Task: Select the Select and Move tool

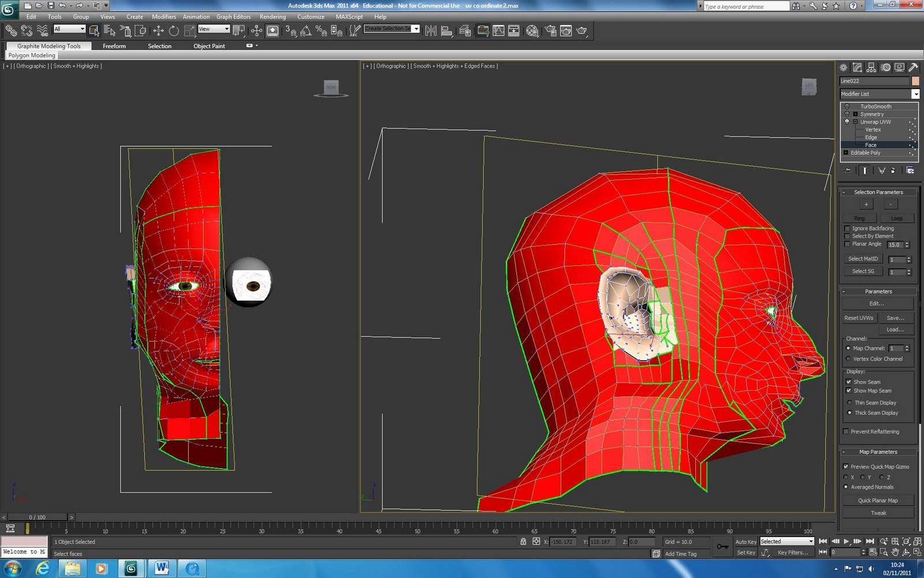Action: coord(159,30)
